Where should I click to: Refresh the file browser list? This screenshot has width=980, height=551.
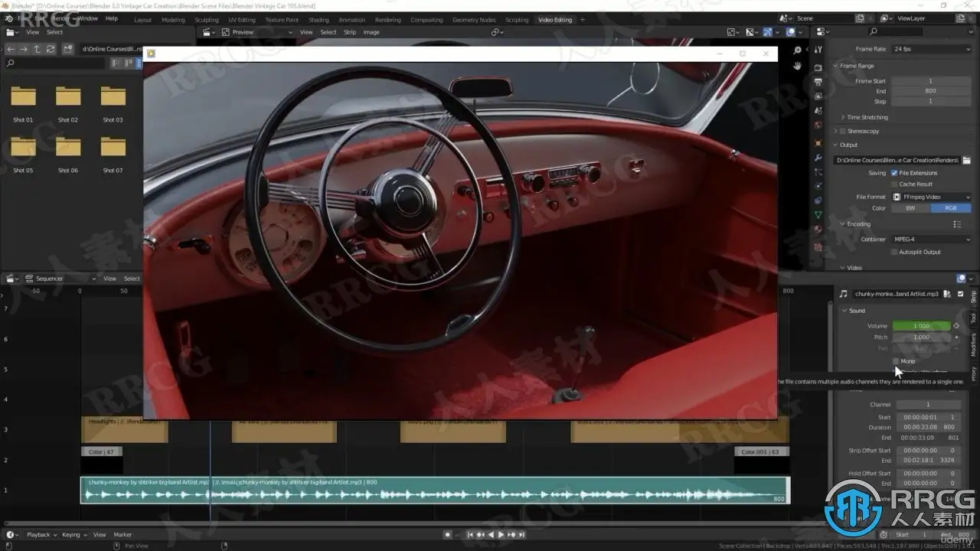pyautogui.click(x=51, y=49)
